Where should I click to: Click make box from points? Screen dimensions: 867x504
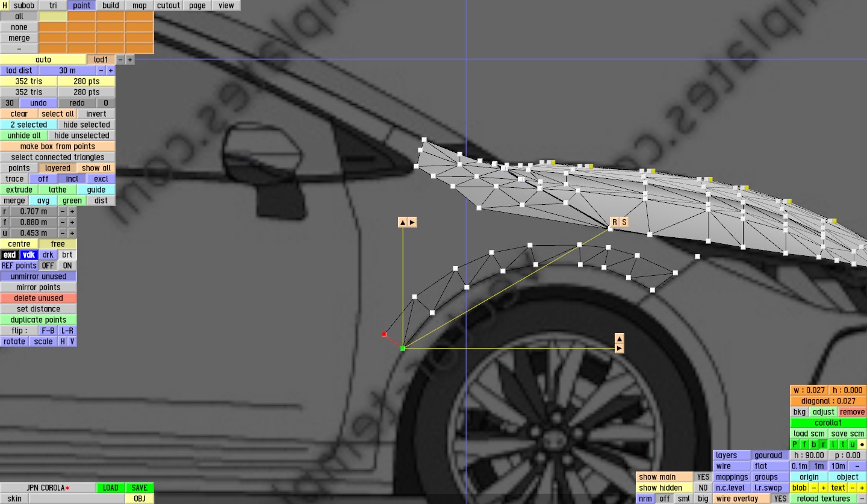click(x=58, y=146)
